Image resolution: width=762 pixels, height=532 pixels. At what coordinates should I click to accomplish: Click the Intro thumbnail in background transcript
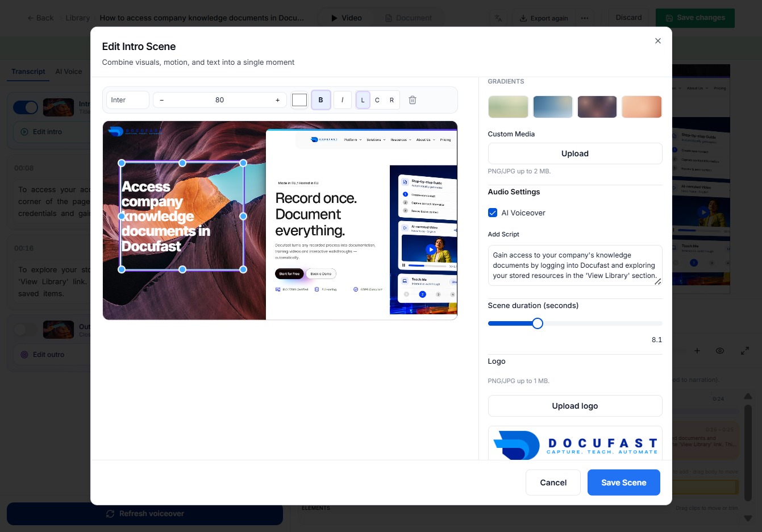click(x=59, y=107)
